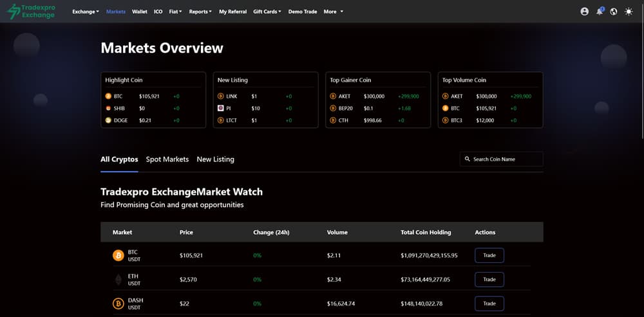Click the ETH price $2,570 cell
The image size is (644, 317).
189,280
